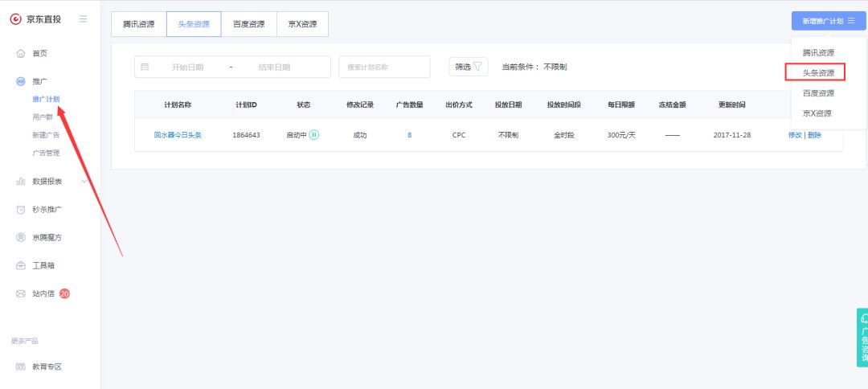Click the 教育专区 books icon
The width and height of the screenshot is (868, 389).
tap(20, 366)
